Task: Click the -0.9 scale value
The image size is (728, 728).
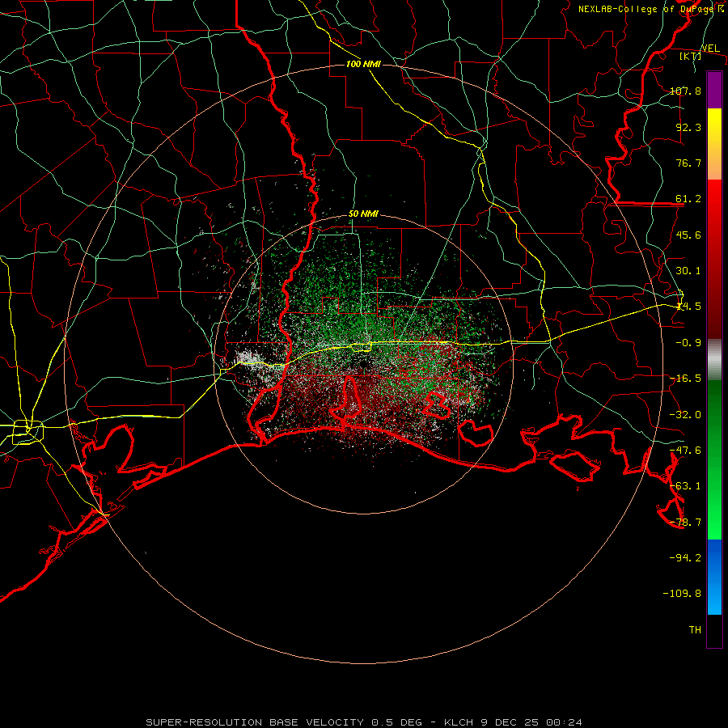Action: 688,343
